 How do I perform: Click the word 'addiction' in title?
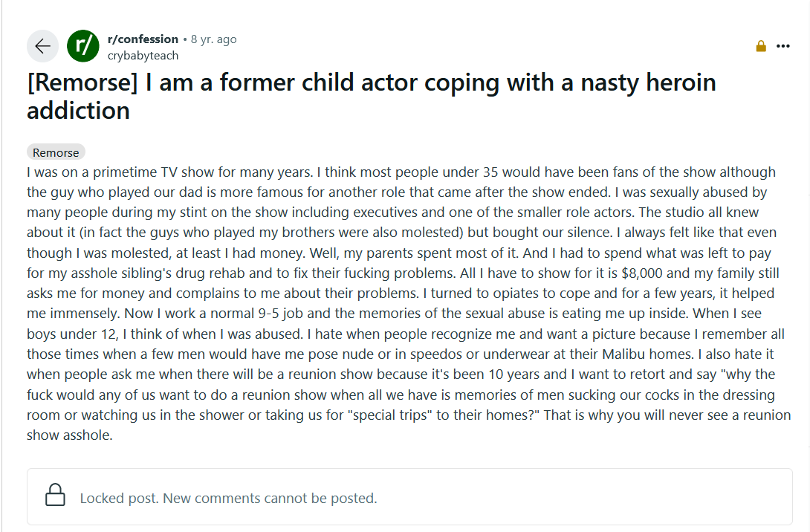pos(78,111)
